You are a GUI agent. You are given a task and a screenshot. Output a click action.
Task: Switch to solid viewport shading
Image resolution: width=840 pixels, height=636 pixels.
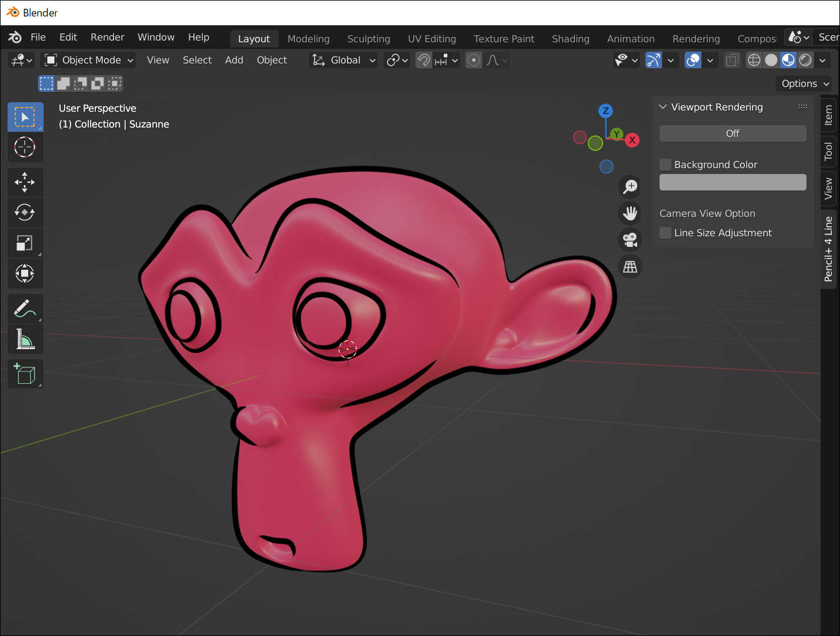click(771, 60)
